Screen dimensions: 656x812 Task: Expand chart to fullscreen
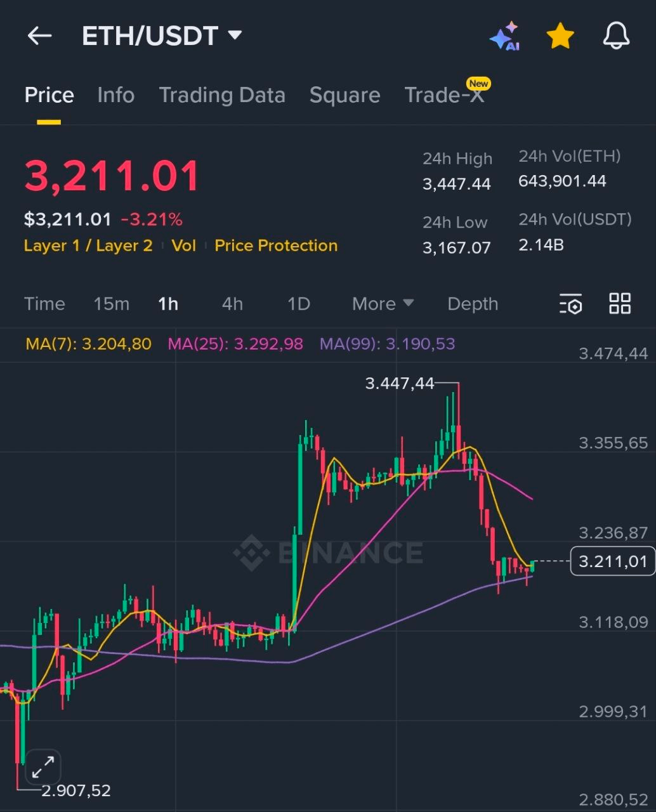(43, 768)
